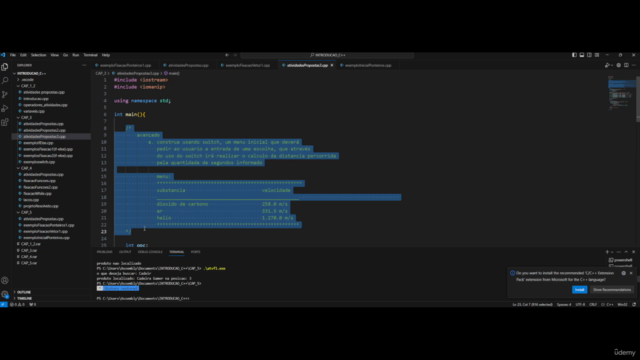The height and width of the screenshot is (360, 640).
Task: Click customize layout icon in title bar
Action: point(597,55)
